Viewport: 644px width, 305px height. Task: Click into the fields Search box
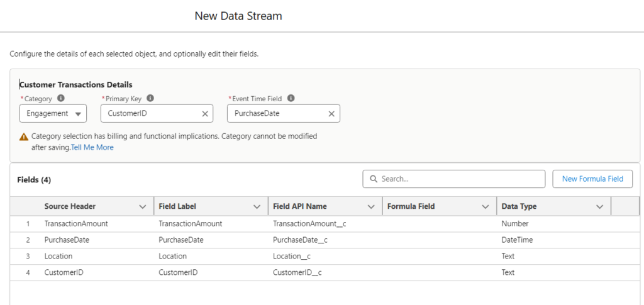point(459,179)
